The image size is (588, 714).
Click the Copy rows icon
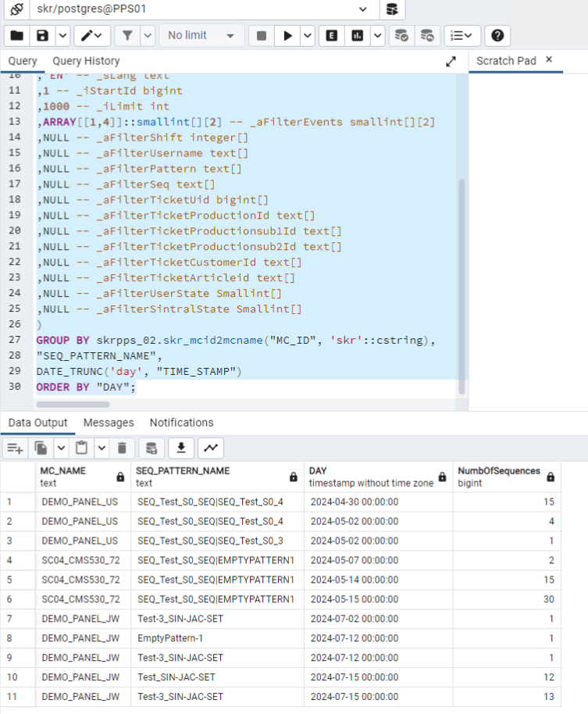(41, 448)
